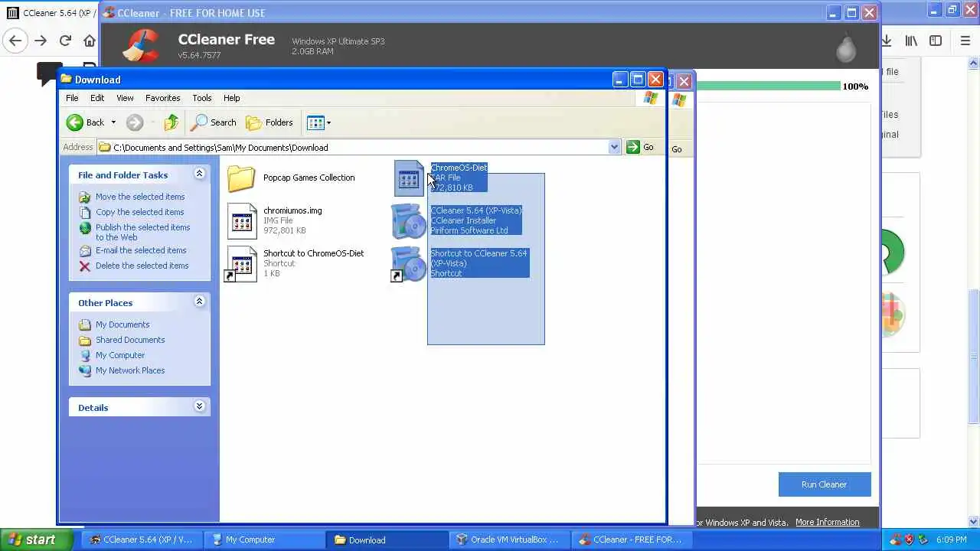
Task: Click the browser forward arrow
Action: (41, 41)
